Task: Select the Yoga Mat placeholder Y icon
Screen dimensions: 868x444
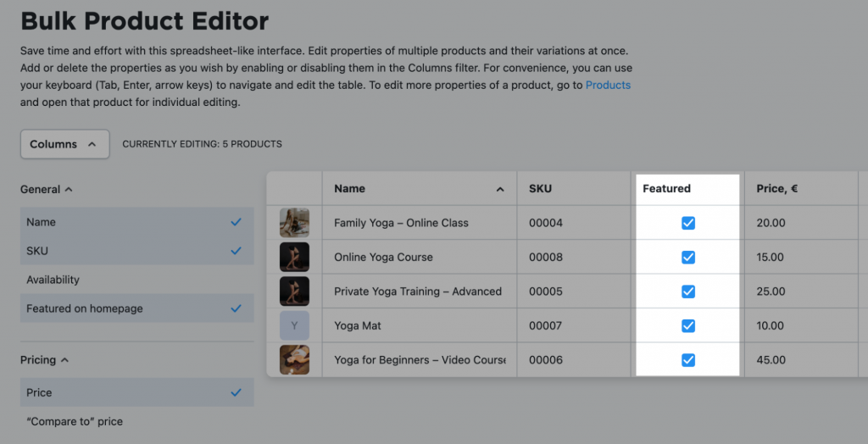Action: 294,325
